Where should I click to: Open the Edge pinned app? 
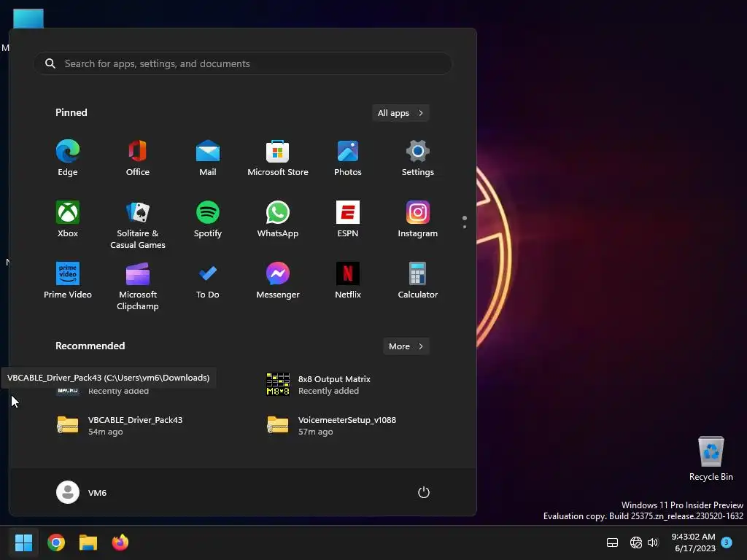(68, 158)
